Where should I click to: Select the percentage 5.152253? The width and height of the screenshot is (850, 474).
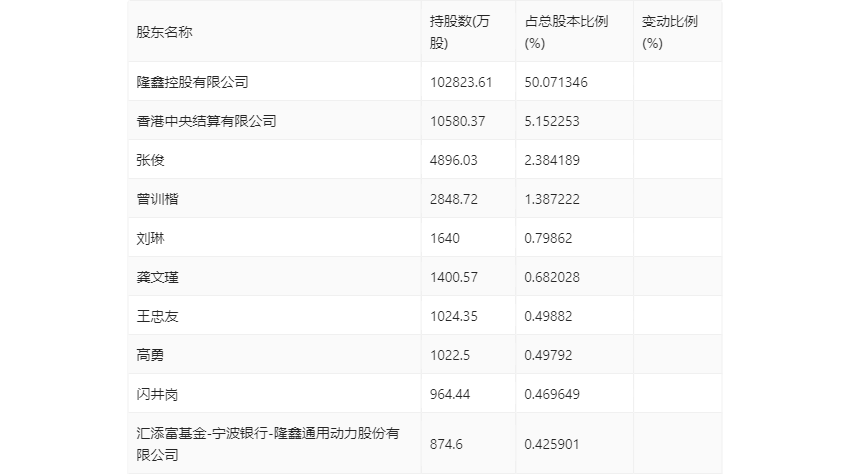click(x=552, y=121)
